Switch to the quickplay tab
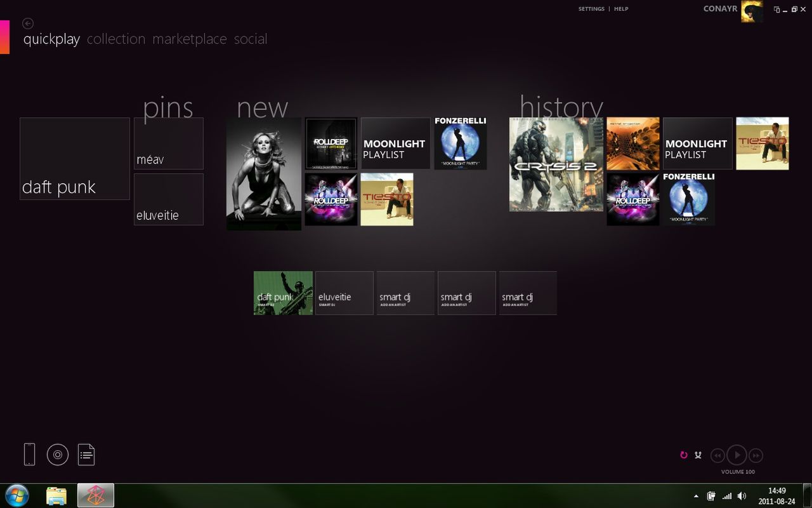812x508 pixels. [x=51, y=39]
